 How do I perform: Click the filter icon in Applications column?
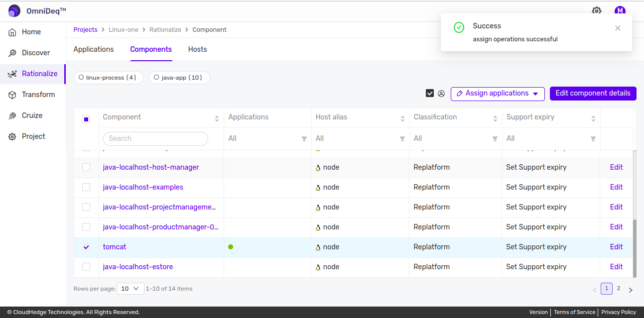tap(304, 139)
